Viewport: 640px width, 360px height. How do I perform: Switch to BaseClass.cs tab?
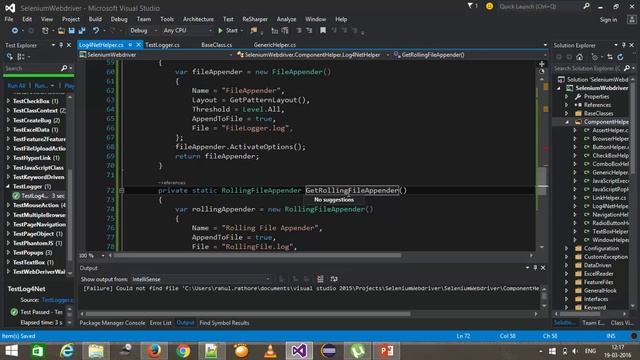tap(216, 45)
